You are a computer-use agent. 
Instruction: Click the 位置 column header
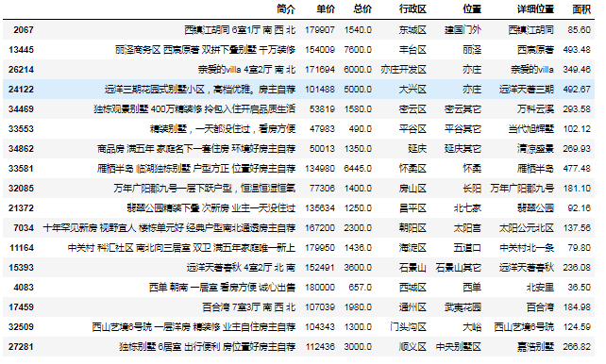click(472, 9)
